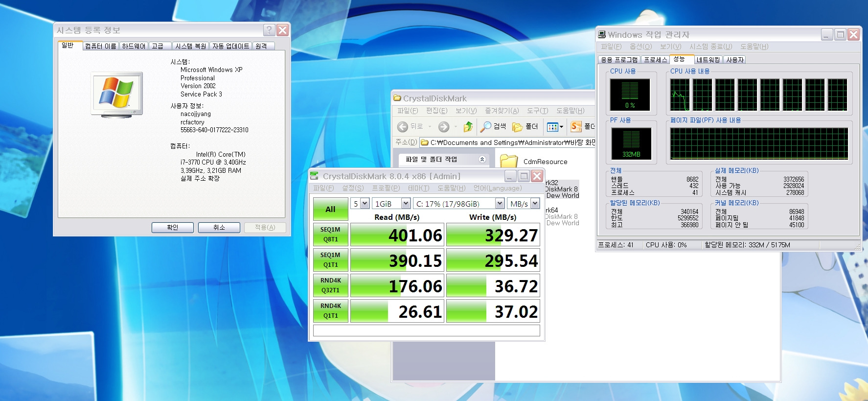This screenshot has height=401, width=868.
Task: Collapse the file and folder tasks panel
Action: point(482,159)
